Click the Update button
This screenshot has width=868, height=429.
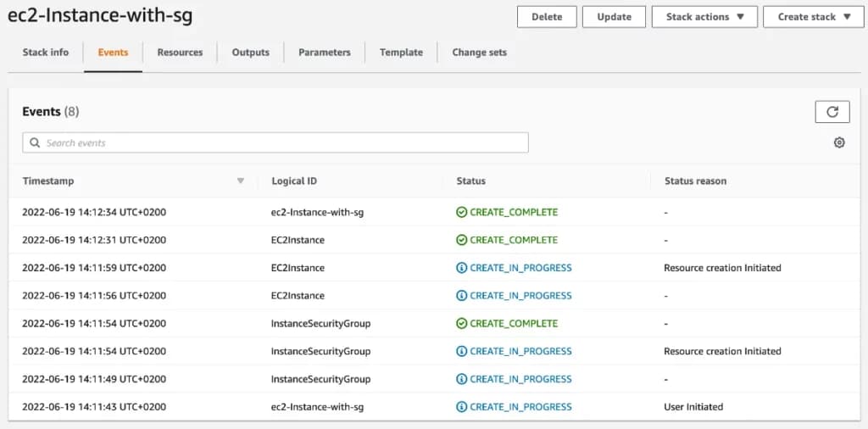614,17
